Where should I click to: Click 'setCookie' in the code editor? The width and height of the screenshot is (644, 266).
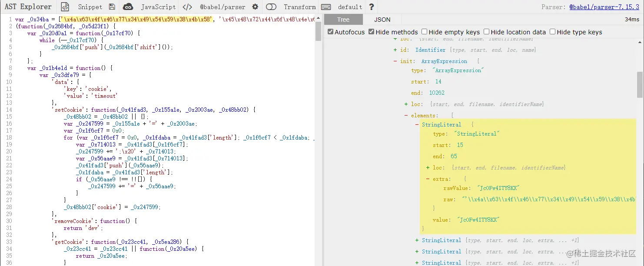[x=70, y=110]
